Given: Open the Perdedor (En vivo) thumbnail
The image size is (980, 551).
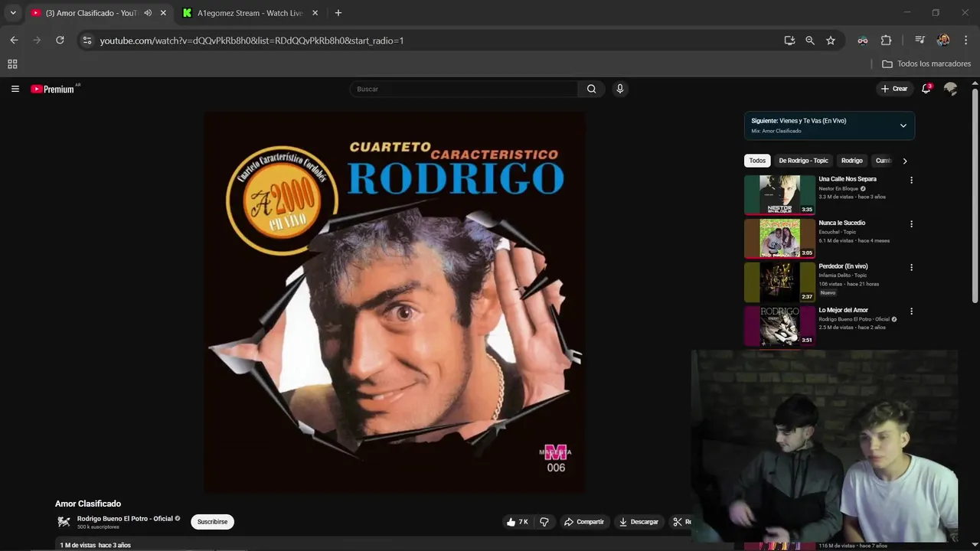Looking at the screenshot, I should tap(779, 282).
